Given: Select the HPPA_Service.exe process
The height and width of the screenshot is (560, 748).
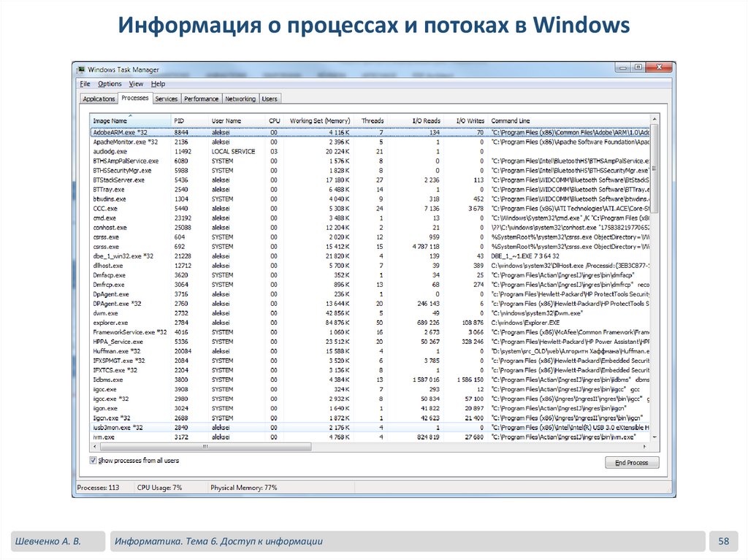Looking at the screenshot, I should tap(370, 342).
